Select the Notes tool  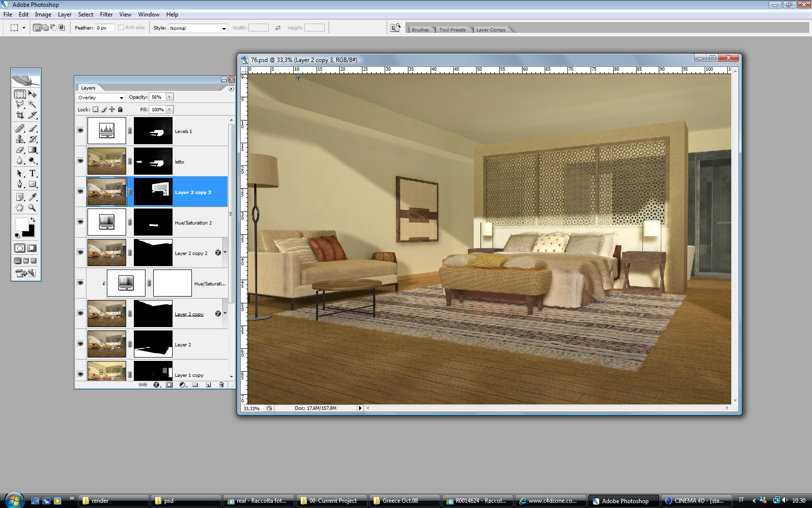[x=20, y=197]
